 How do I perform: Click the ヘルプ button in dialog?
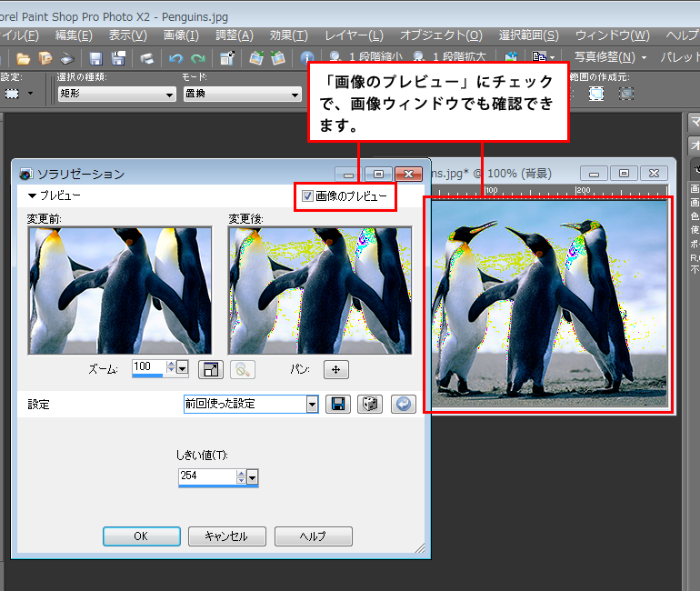click(x=314, y=536)
